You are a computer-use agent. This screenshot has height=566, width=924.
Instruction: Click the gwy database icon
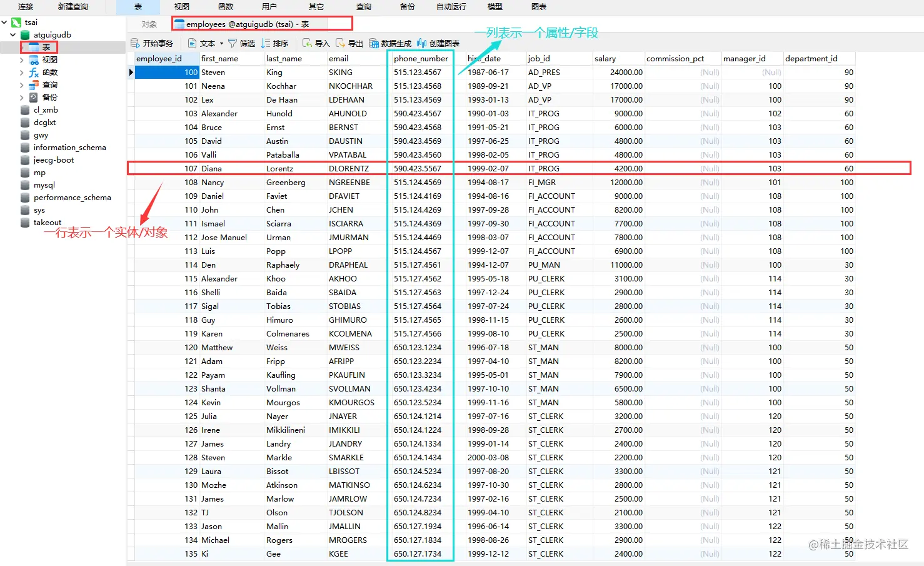25,135
